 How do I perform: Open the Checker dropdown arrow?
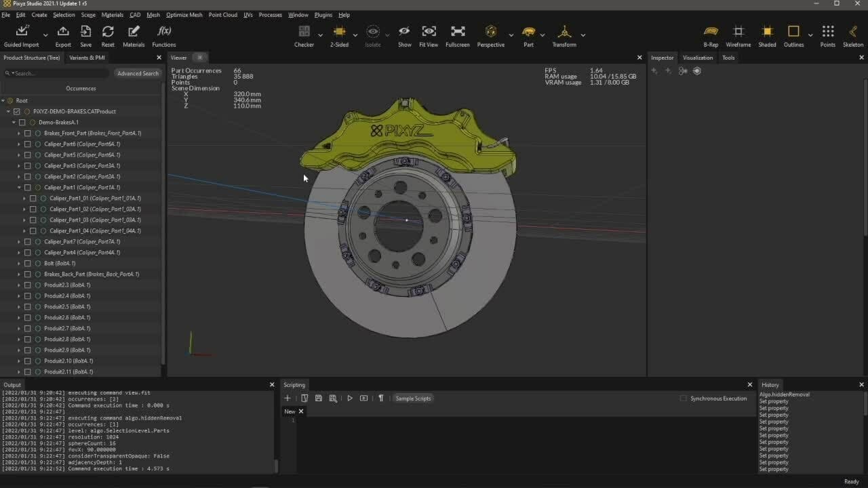320,35
